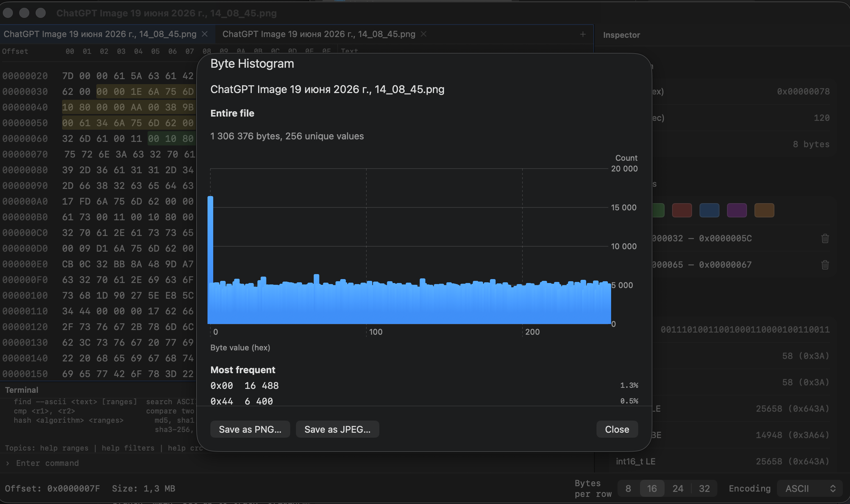
Task: Click byte AA in row 00000040
Action: click(136, 107)
